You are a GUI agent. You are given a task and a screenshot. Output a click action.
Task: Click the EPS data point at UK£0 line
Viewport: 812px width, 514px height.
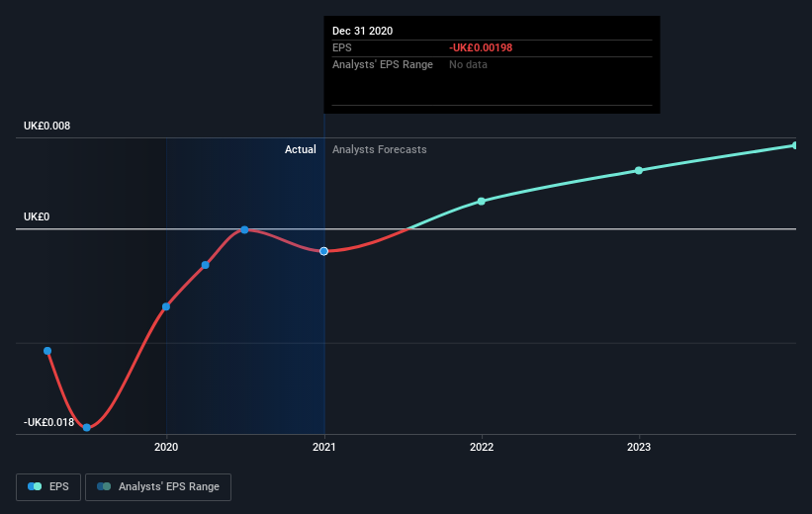pyautogui.click(x=244, y=230)
